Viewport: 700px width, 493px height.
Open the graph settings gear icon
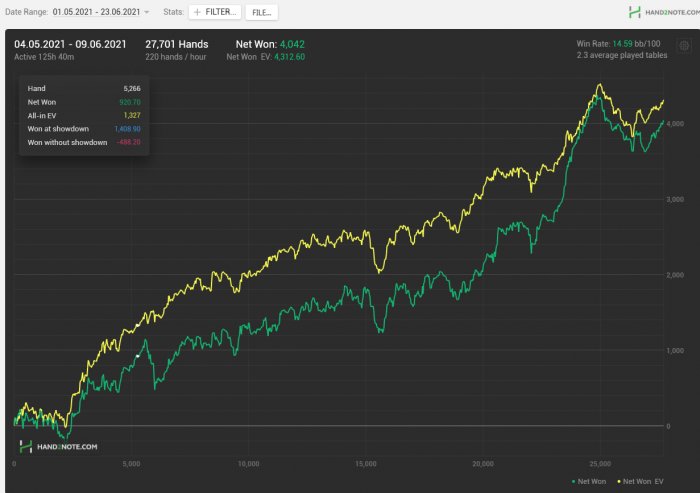[684, 46]
